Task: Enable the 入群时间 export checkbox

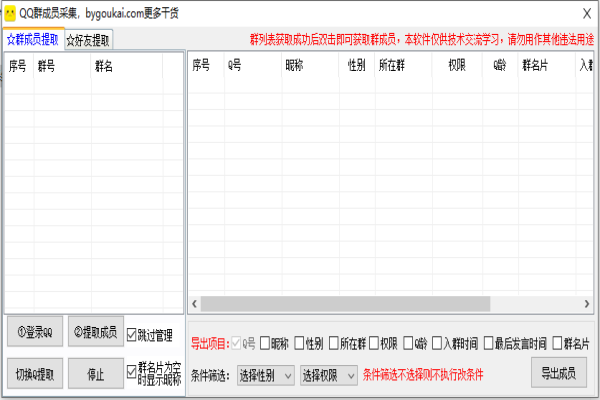Action: coord(436,344)
